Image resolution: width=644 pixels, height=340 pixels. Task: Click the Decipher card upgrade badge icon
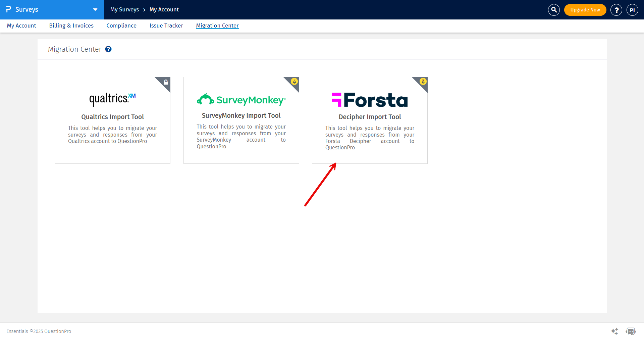423,81
